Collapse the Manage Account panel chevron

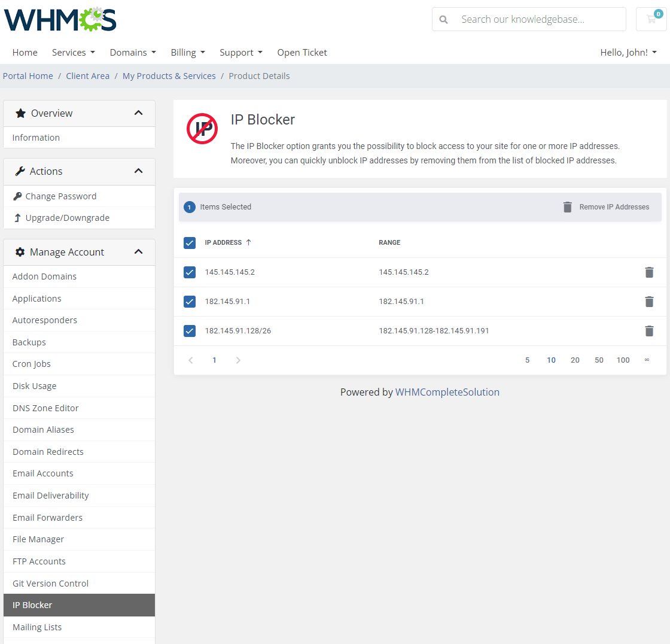(138, 251)
